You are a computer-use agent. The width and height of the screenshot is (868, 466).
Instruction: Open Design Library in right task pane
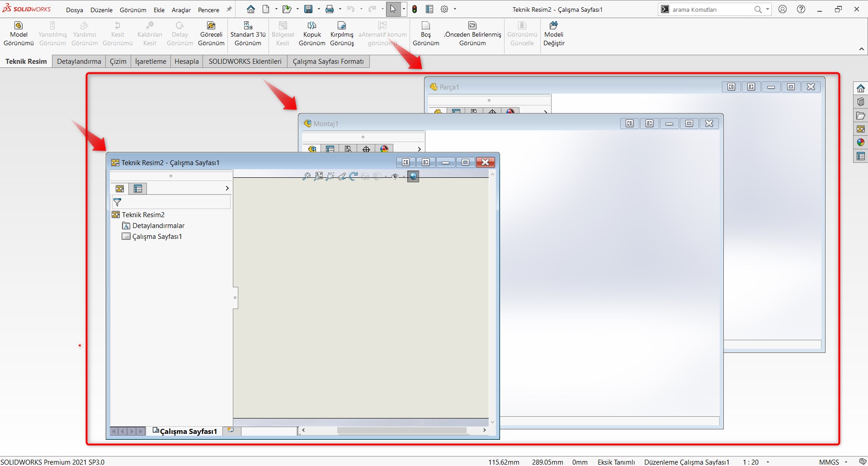[x=861, y=102]
